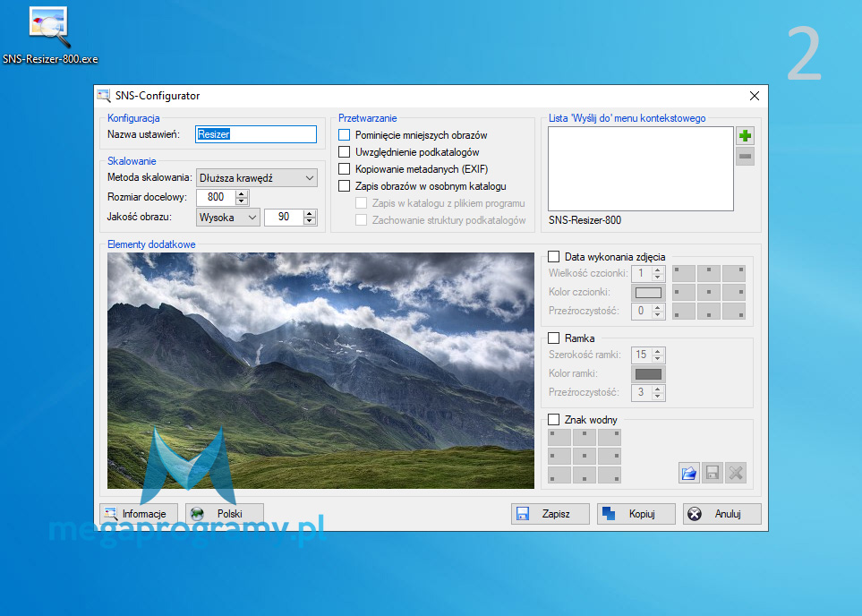Set watermark position to bottom-right anchor

[x=609, y=475]
